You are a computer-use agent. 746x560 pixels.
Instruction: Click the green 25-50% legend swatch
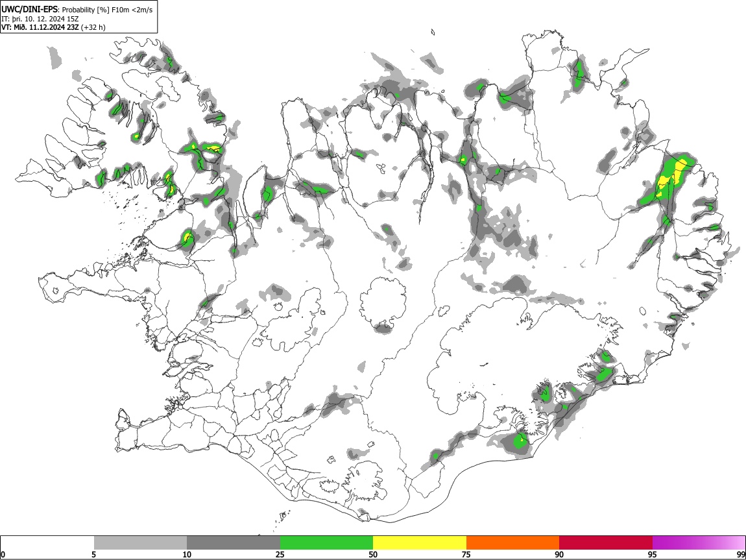click(326, 542)
